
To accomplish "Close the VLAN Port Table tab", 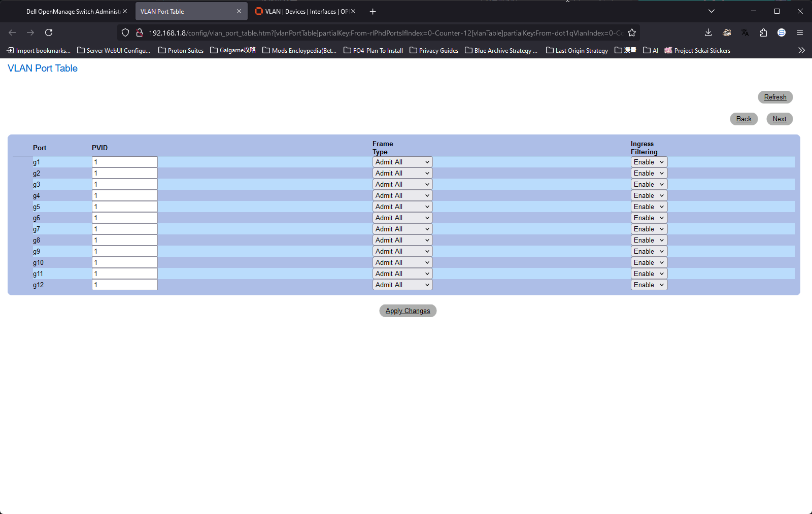I will pos(239,11).
